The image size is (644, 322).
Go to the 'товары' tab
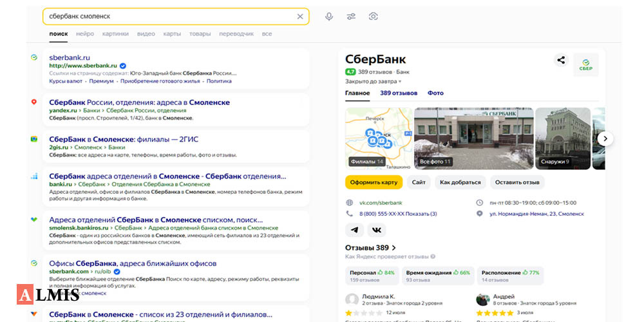point(200,33)
